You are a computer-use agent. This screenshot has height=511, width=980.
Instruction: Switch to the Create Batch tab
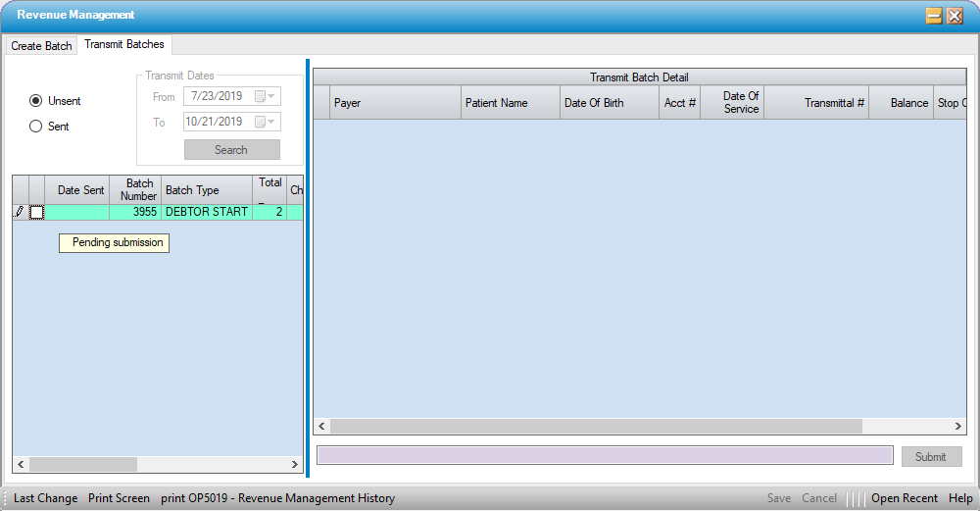(41, 46)
